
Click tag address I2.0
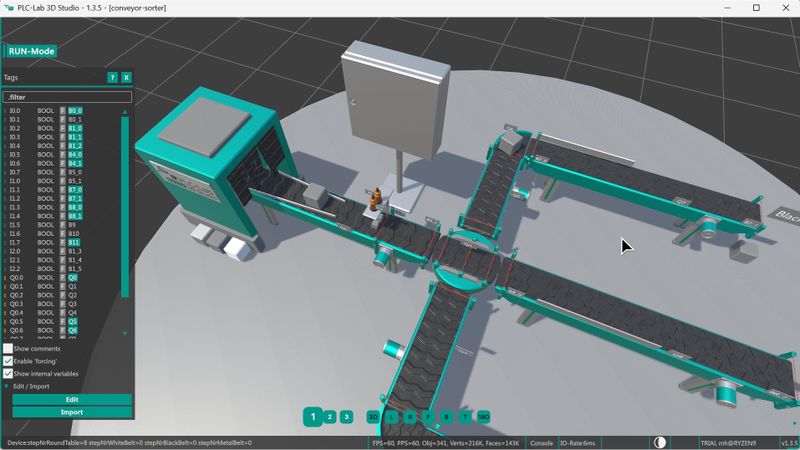tap(15, 251)
